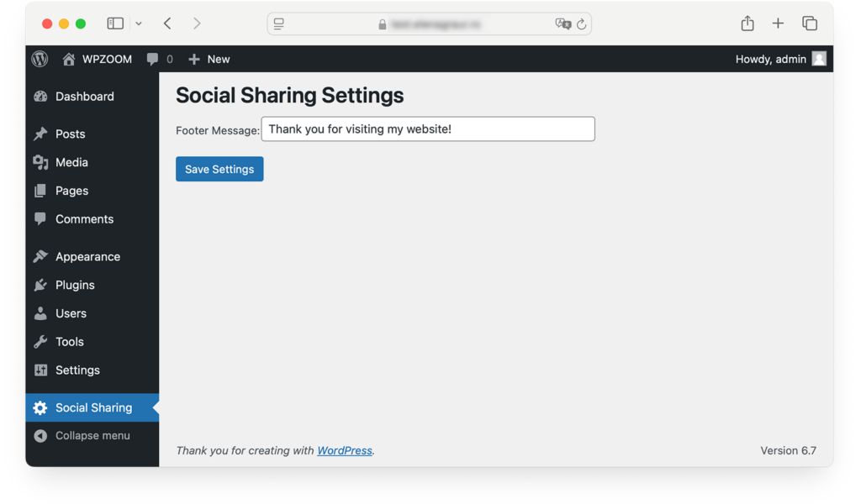Open Tools via the wrench icon

click(x=40, y=342)
